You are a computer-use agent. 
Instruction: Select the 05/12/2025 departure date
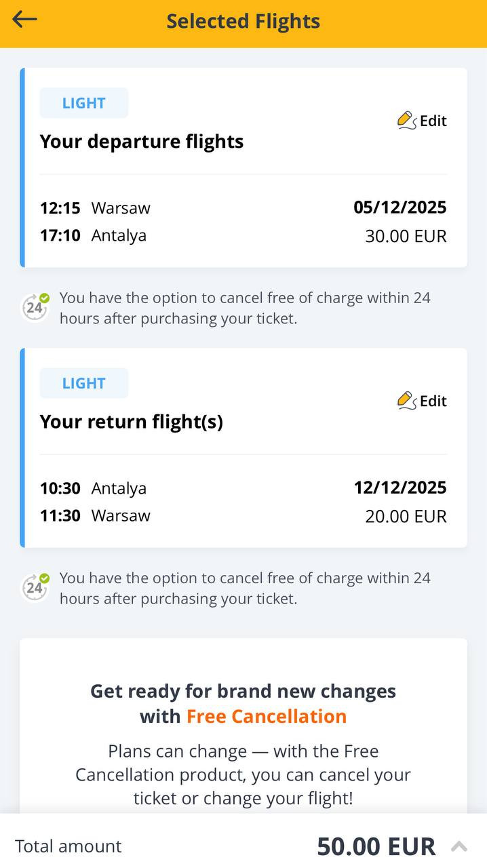tap(400, 207)
